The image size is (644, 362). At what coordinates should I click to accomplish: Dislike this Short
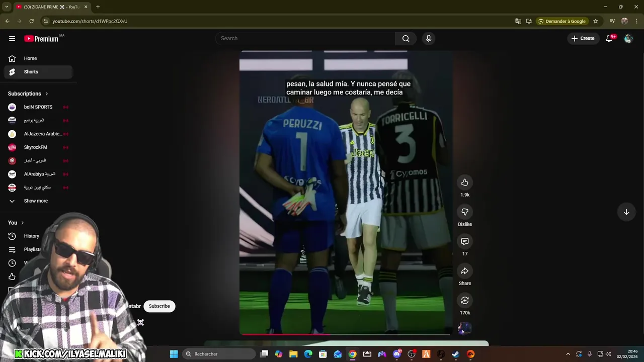(465, 212)
